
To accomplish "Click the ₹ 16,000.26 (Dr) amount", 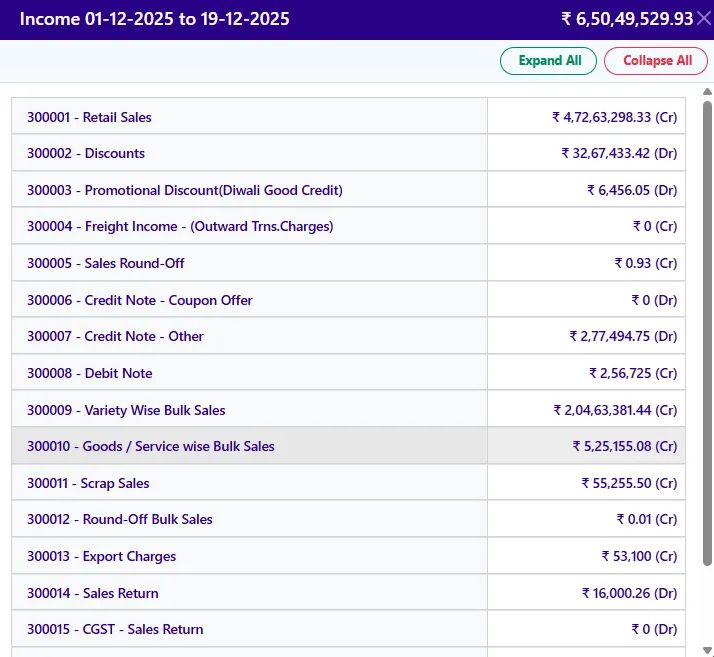I will 629,593.
